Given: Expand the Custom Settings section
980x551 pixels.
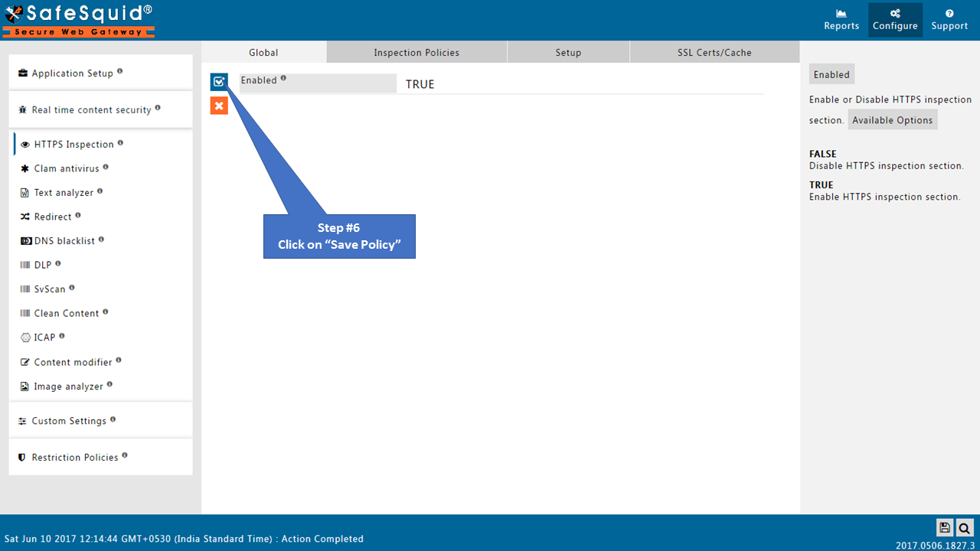Looking at the screenshot, I should pos(69,421).
